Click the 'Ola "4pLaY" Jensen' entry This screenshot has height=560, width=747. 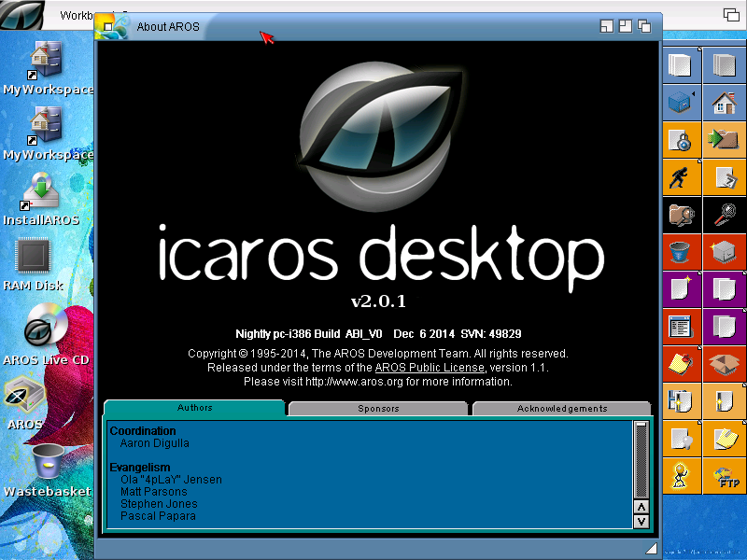pos(171,480)
